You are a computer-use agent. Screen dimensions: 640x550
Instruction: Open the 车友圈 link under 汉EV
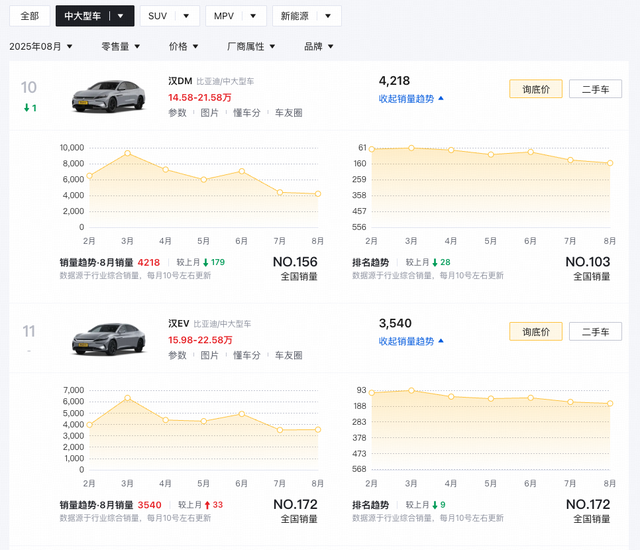click(288, 355)
